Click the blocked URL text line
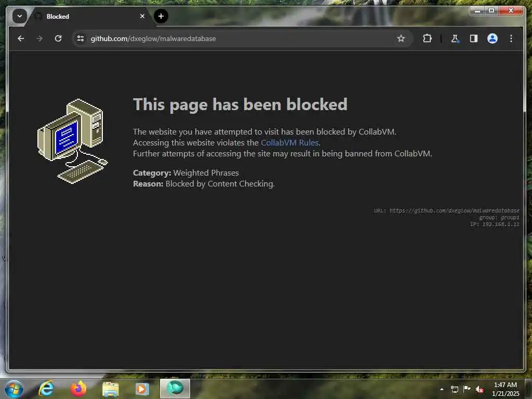This screenshot has width=532, height=399. click(x=446, y=211)
